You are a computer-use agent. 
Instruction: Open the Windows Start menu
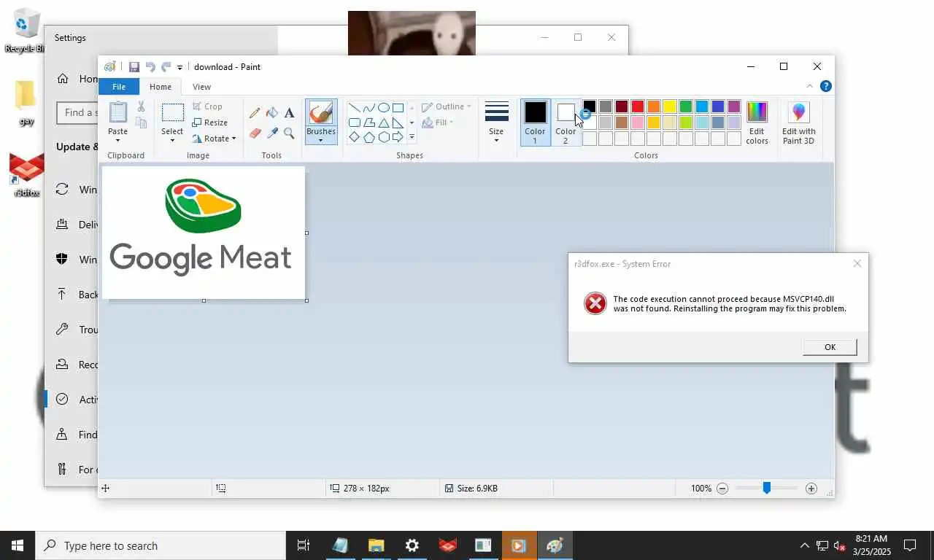[x=18, y=545]
